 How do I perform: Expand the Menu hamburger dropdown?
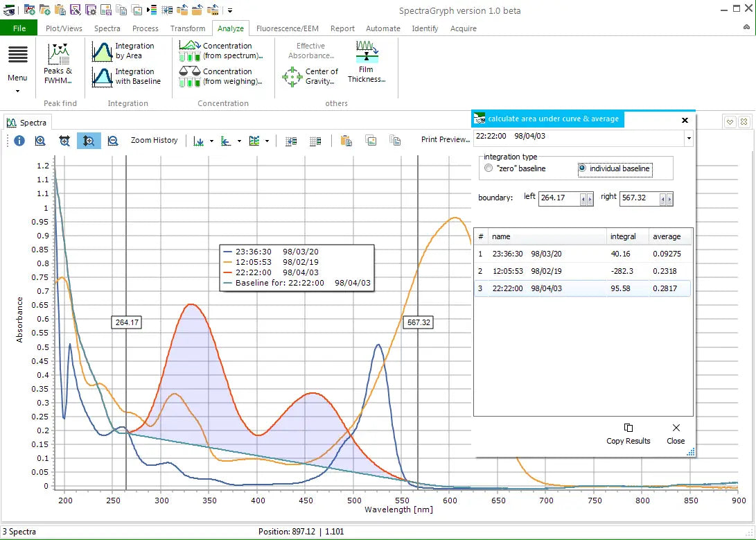click(17, 62)
